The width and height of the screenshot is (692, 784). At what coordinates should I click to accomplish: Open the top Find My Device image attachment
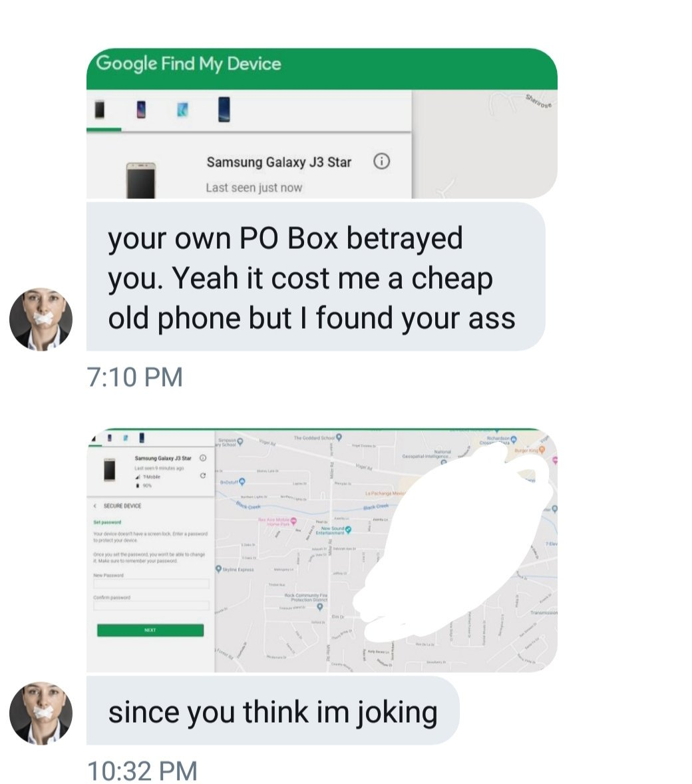pos(322,124)
